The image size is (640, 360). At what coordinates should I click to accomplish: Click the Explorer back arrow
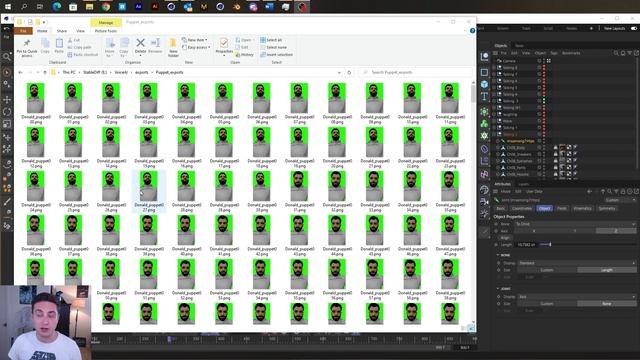(20, 72)
